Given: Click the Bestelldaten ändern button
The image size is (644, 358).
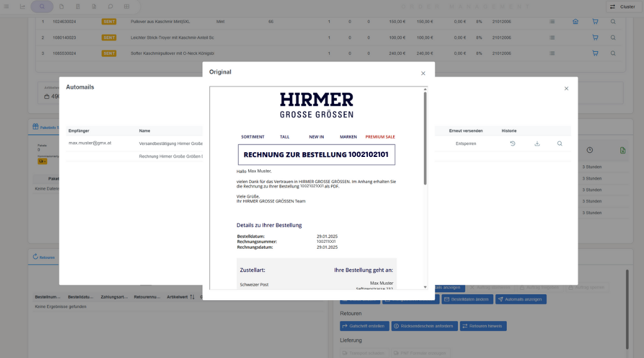Looking at the screenshot, I should click(467, 299).
